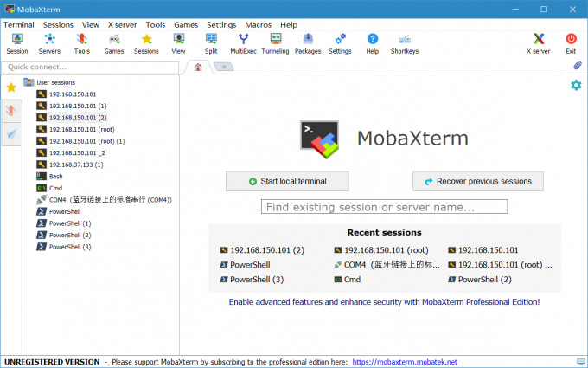Open the Terminal menu
The image size is (588, 368).
tap(19, 25)
